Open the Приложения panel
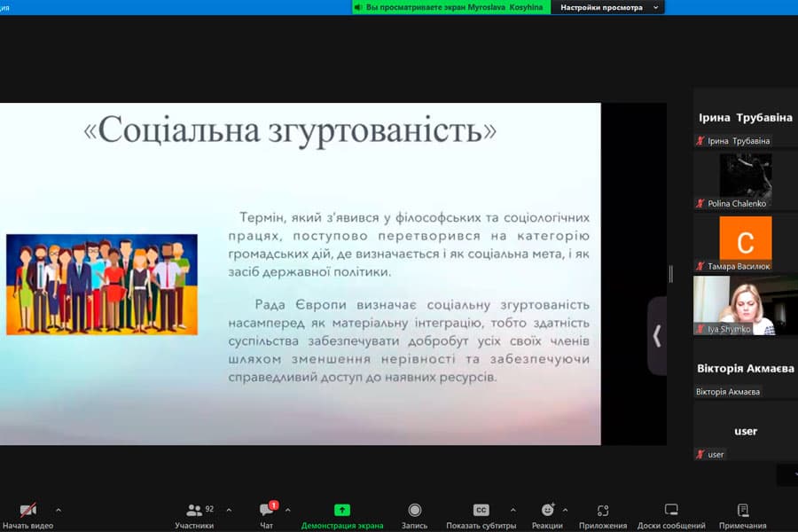 click(x=602, y=510)
